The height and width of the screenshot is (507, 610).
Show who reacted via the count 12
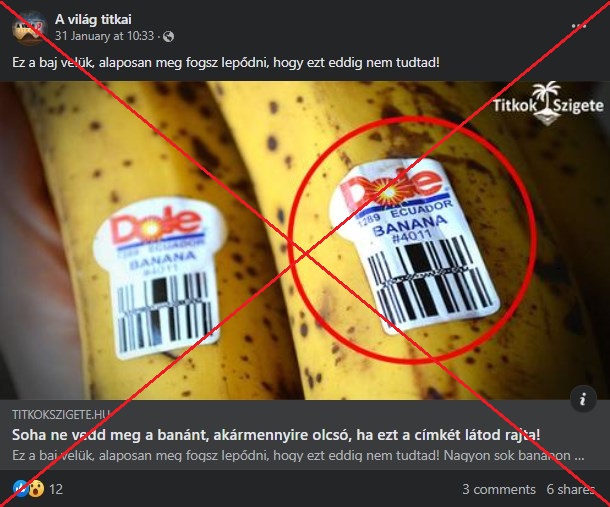point(56,489)
